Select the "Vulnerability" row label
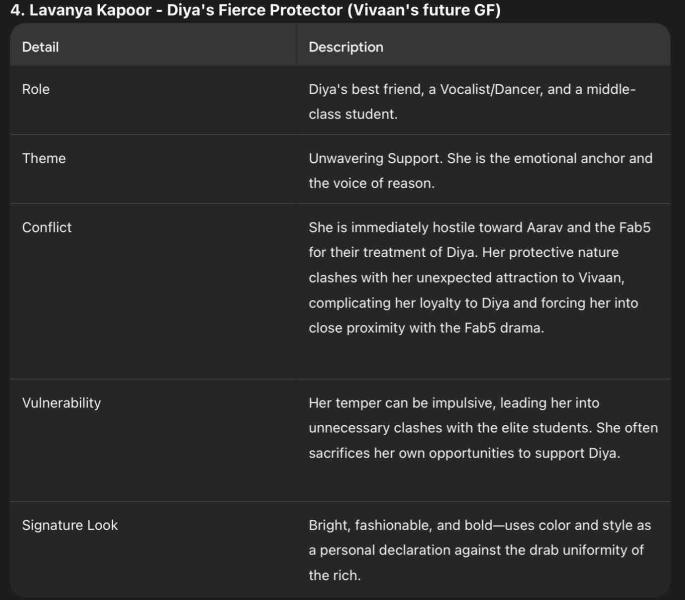685x600 pixels. click(61, 403)
